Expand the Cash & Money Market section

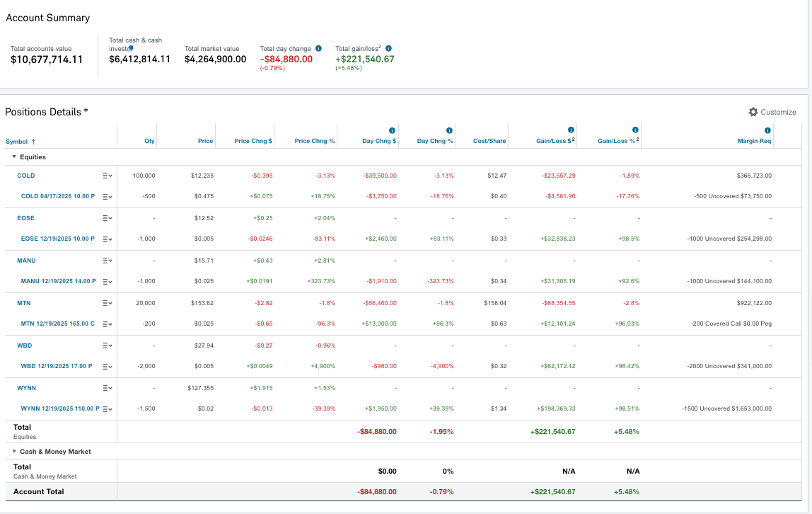pos(14,451)
